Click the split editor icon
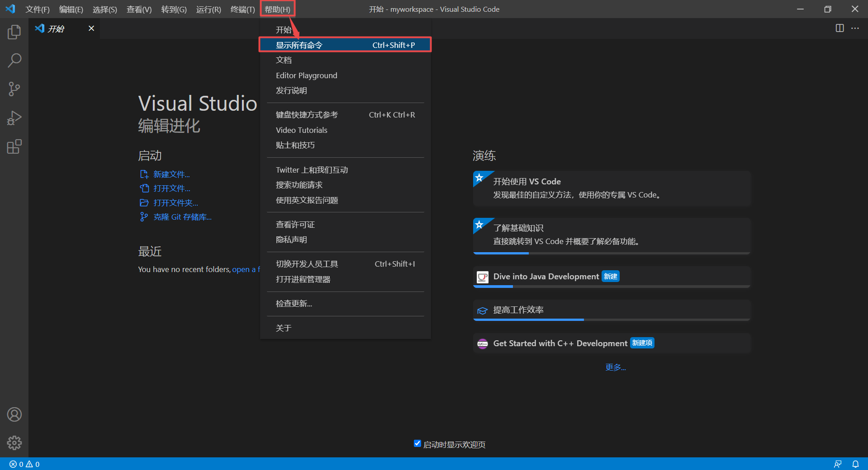The image size is (868, 470). tap(840, 28)
